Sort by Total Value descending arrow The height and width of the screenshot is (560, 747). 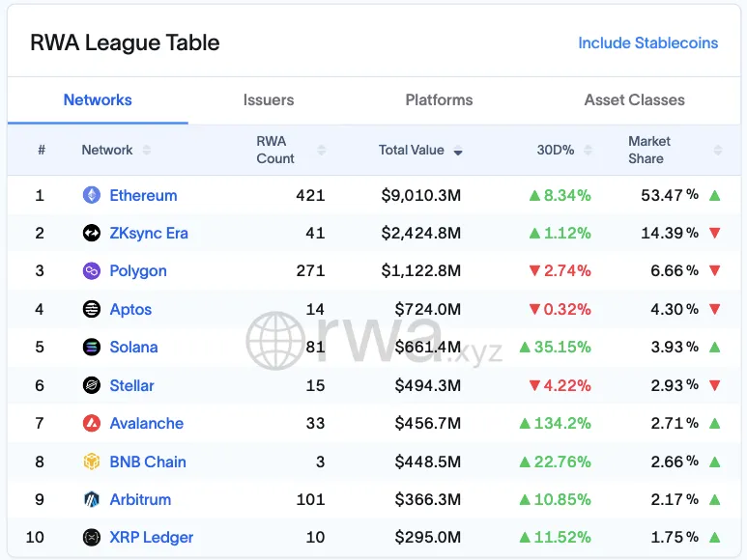[x=458, y=152]
